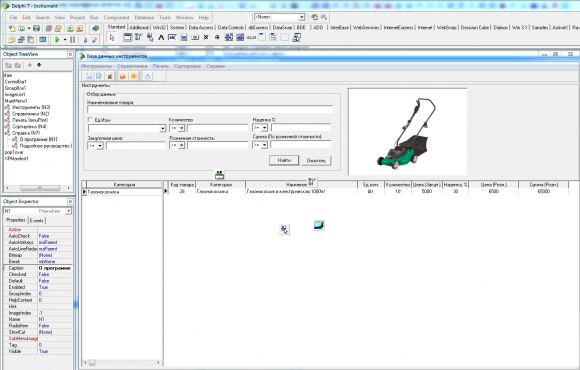Open the Component menu

pos(117,17)
